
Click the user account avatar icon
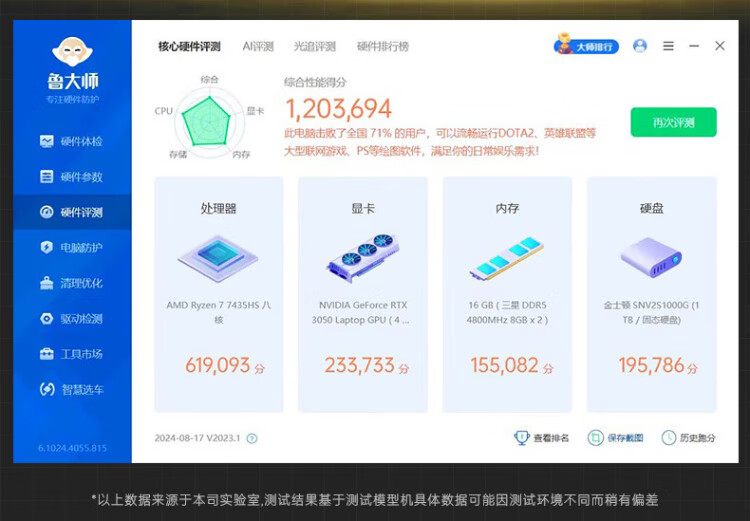point(640,46)
